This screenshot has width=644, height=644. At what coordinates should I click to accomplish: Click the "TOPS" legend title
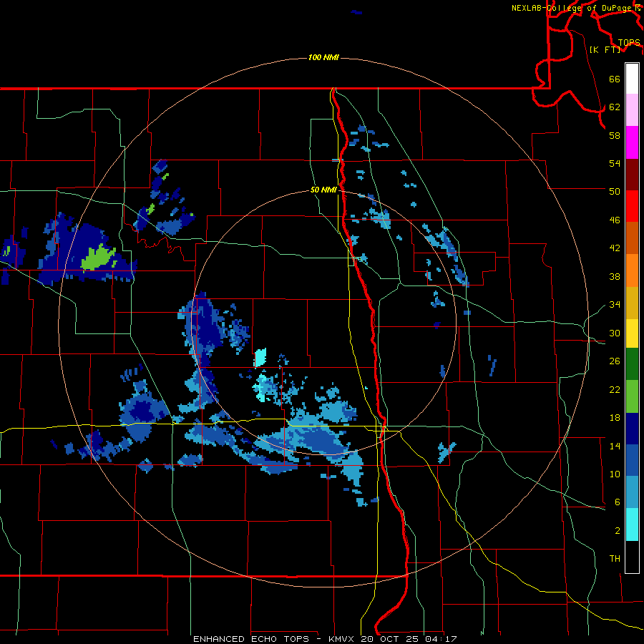point(629,43)
